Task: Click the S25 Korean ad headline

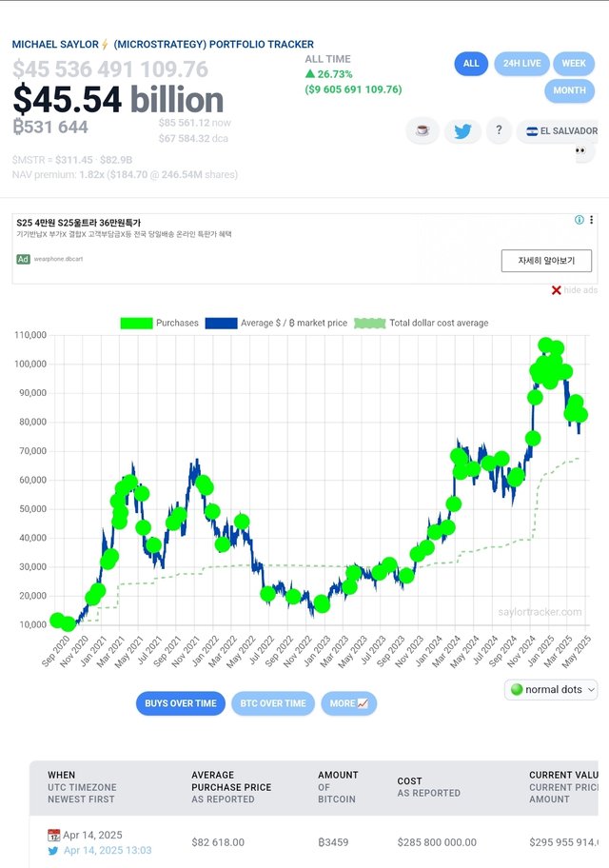Action: click(79, 223)
